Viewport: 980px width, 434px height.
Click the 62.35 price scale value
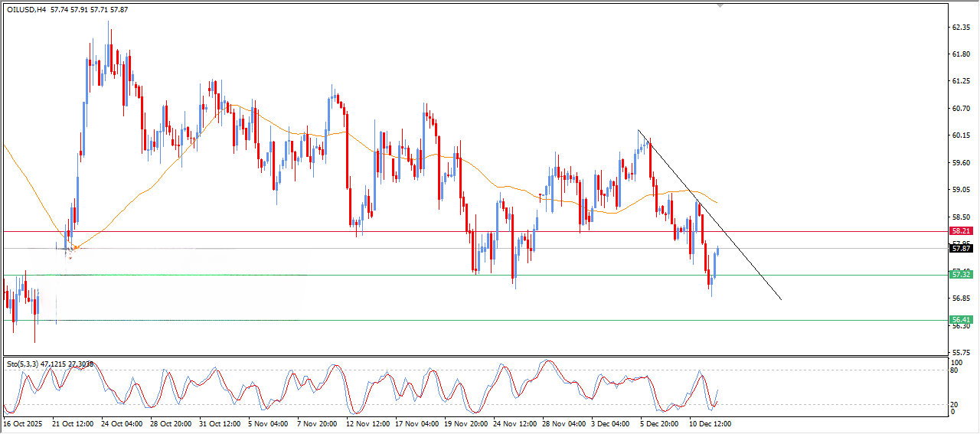961,27
